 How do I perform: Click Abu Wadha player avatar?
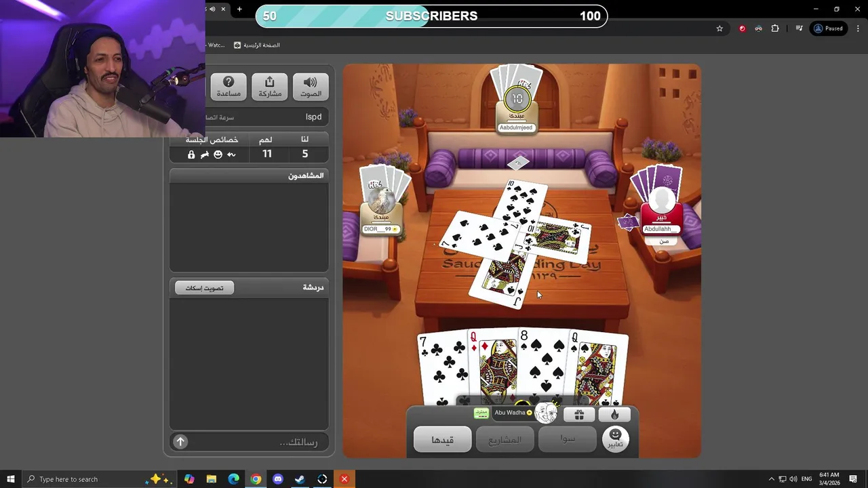click(x=545, y=411)
